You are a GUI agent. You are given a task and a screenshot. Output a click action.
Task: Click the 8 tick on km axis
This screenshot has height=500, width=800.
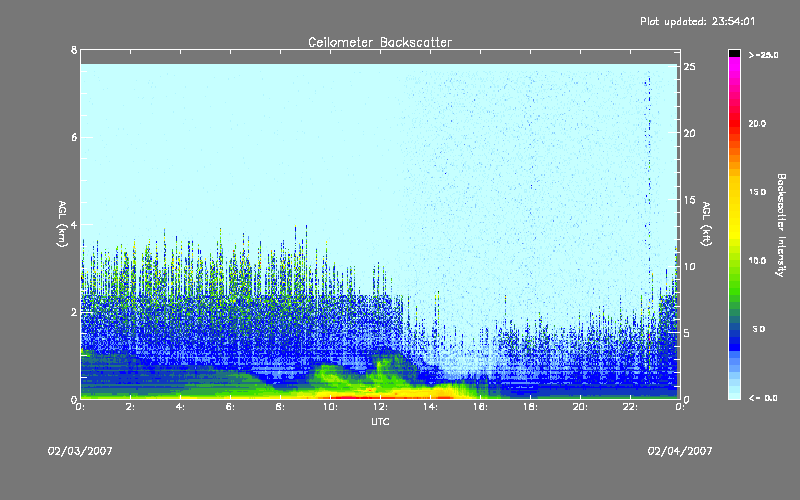[74, 50]
